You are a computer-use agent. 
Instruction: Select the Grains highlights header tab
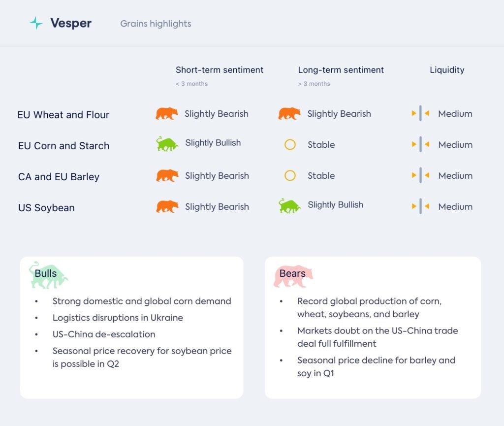click(156, 24)
